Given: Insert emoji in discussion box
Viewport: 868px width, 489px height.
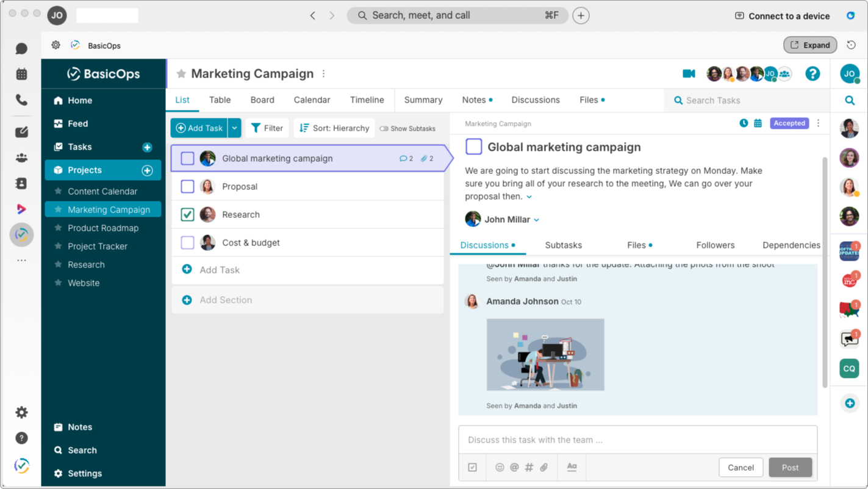Looking at the screenshot, I should tap(500, 467).
